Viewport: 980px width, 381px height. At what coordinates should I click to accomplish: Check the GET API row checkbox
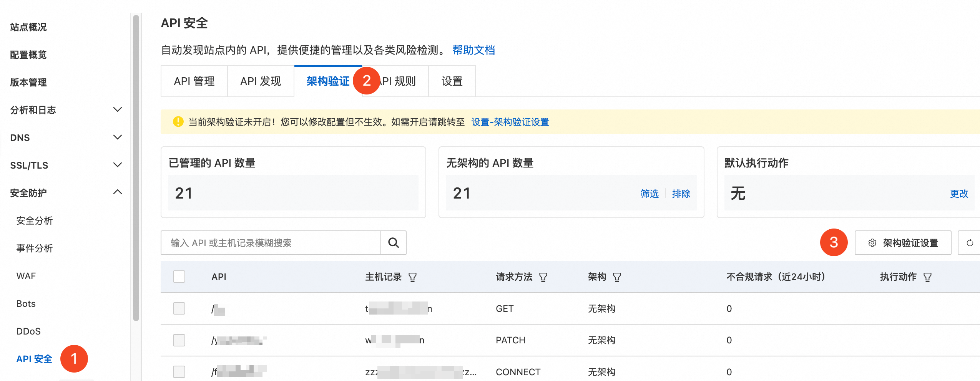[179, 308]
